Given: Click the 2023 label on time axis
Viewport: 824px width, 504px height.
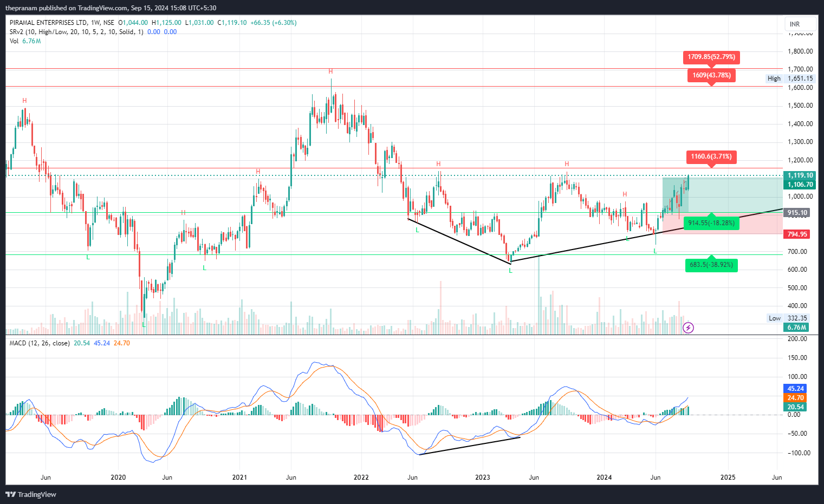Looking at the screenshot, I should tap(482, 477).
